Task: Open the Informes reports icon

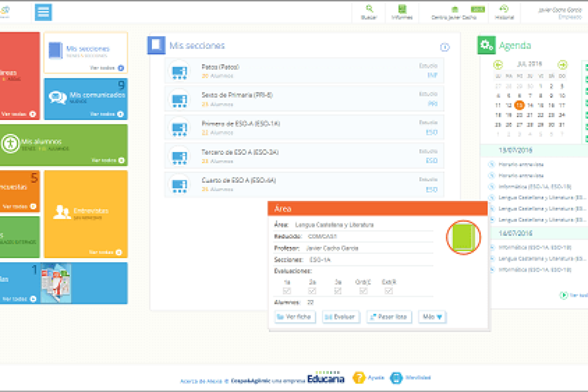Action: (402, 9)
